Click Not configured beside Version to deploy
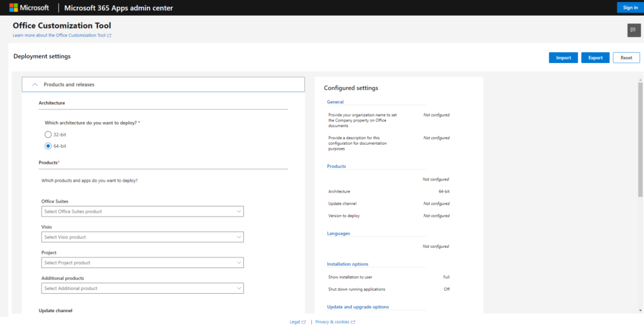Screen dimensions: 644x326 click(x=436, y=215)
